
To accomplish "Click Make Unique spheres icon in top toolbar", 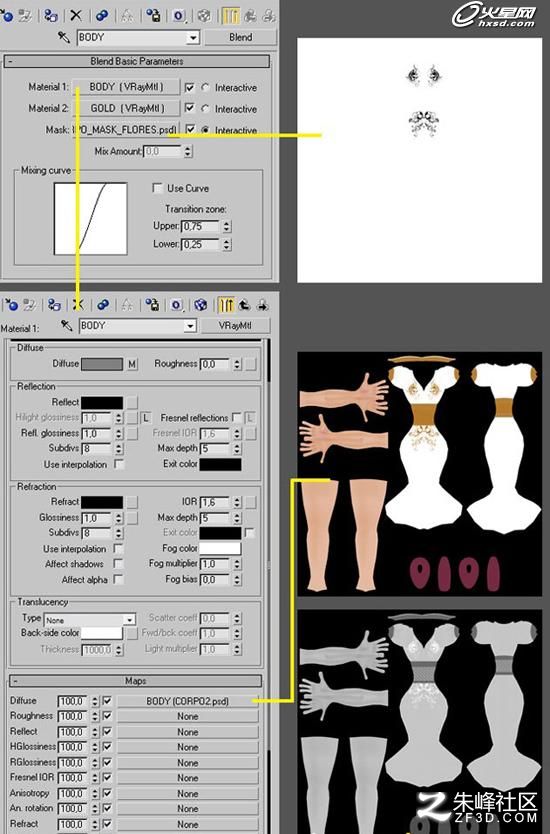I will (x=101, y=16).
